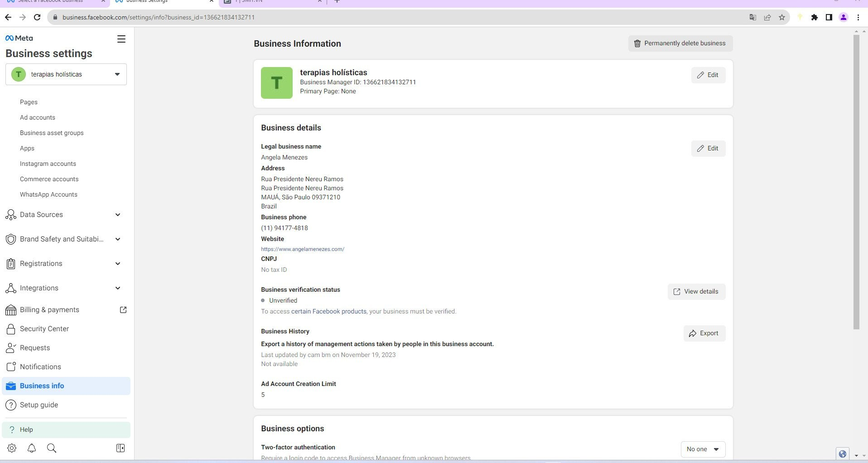Open the terapias holísticas business selector dropdown
Image resolution: width=868 pixels, height=463 pixels.
(x=66, y=74)
